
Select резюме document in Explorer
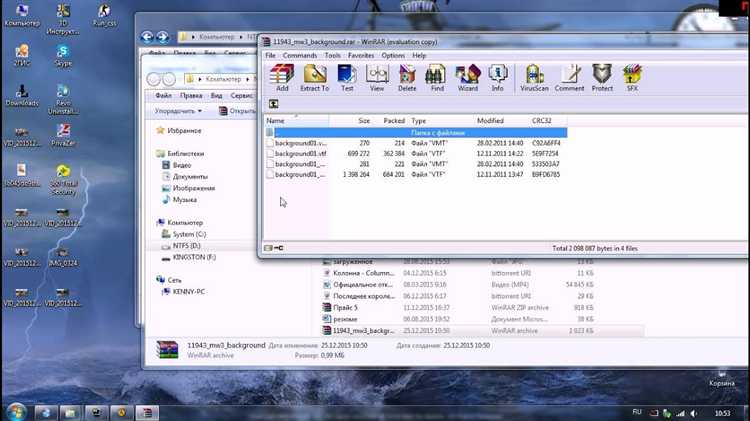click(x=345, y=319)
